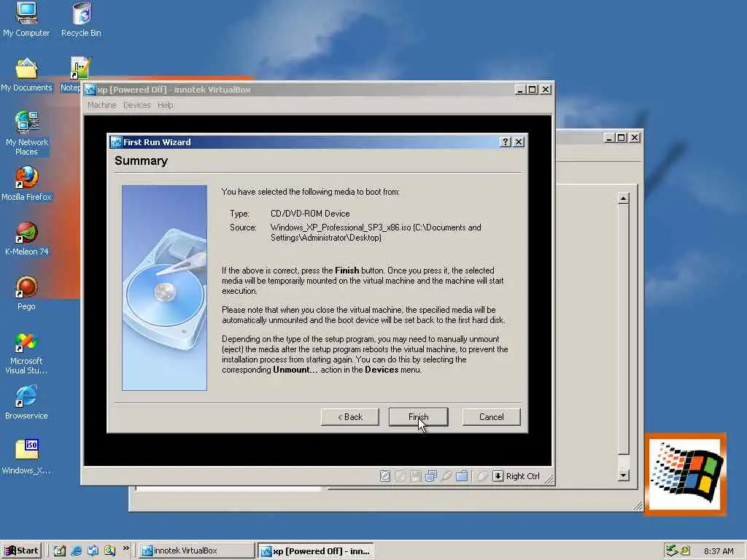Click the First Run Wizard title icon

pyautogui.click(x=116, y=142)
